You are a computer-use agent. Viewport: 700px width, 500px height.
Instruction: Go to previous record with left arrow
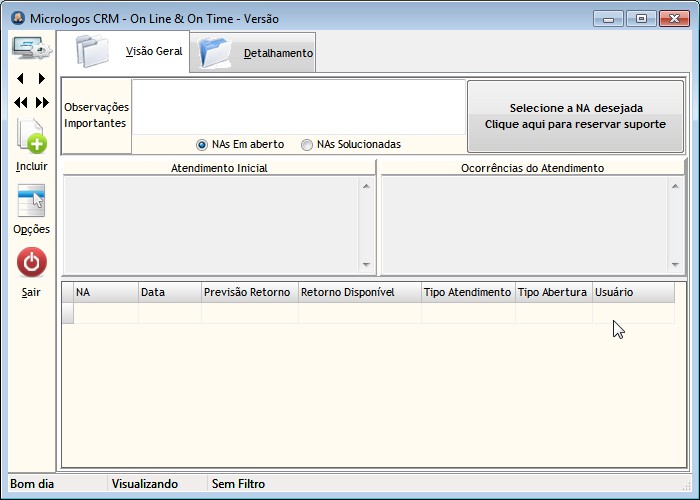(20, 78)
